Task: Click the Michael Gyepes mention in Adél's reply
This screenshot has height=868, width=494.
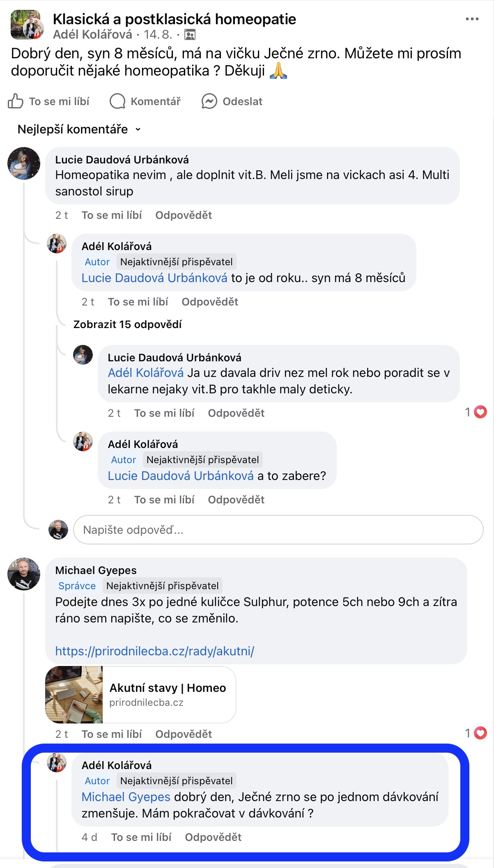Action: point(126,797)
